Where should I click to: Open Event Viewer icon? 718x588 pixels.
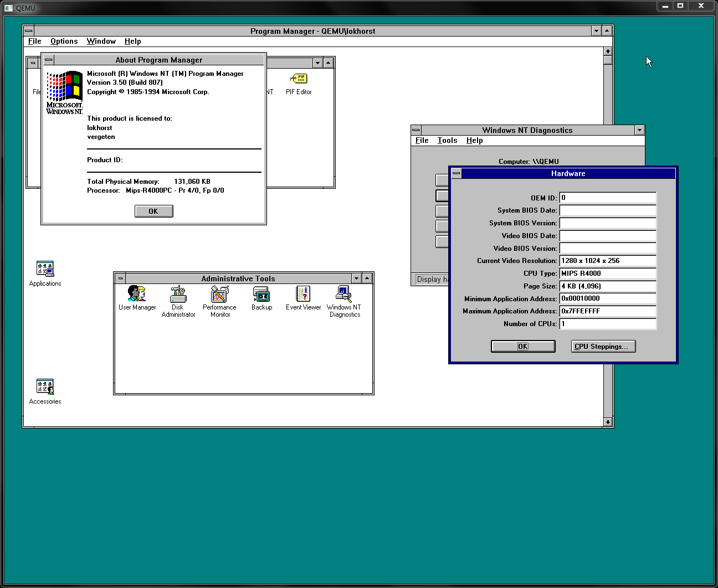(x=303, y=293)
